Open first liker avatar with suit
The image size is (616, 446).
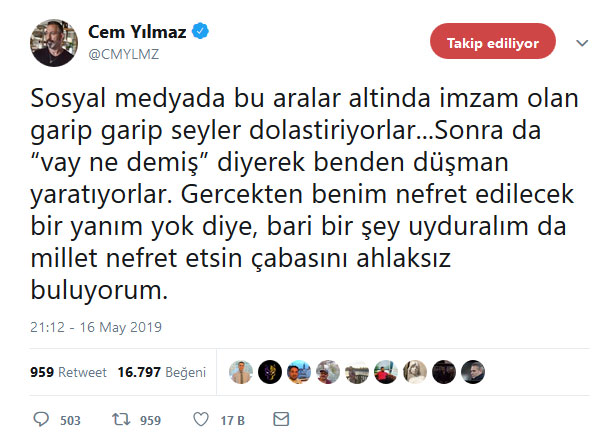click(241, 372)
